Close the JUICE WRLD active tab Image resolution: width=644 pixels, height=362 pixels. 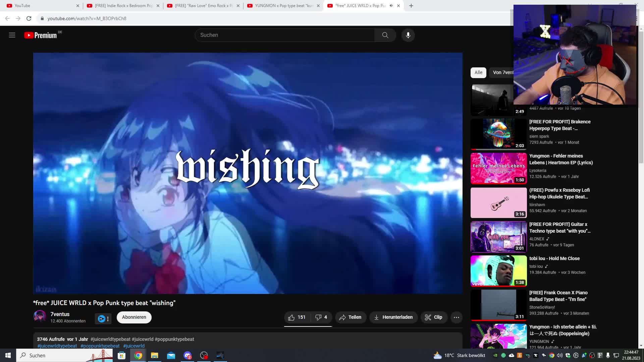point(398,6)
